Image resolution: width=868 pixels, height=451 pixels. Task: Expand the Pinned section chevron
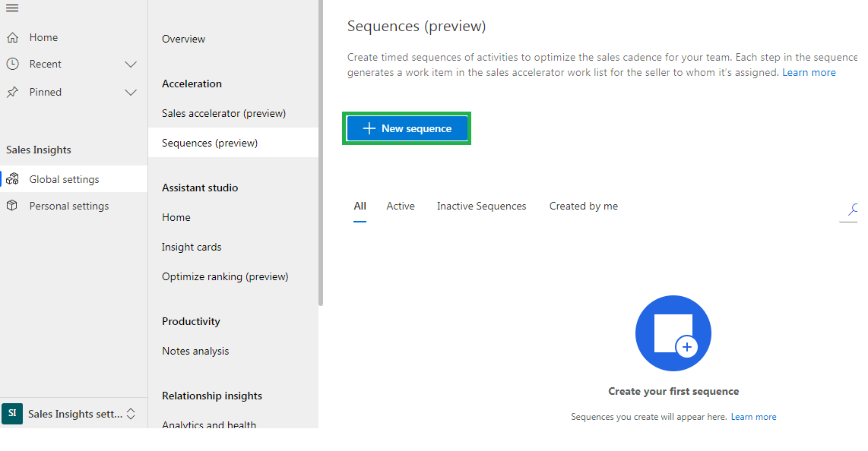point(131,93)
